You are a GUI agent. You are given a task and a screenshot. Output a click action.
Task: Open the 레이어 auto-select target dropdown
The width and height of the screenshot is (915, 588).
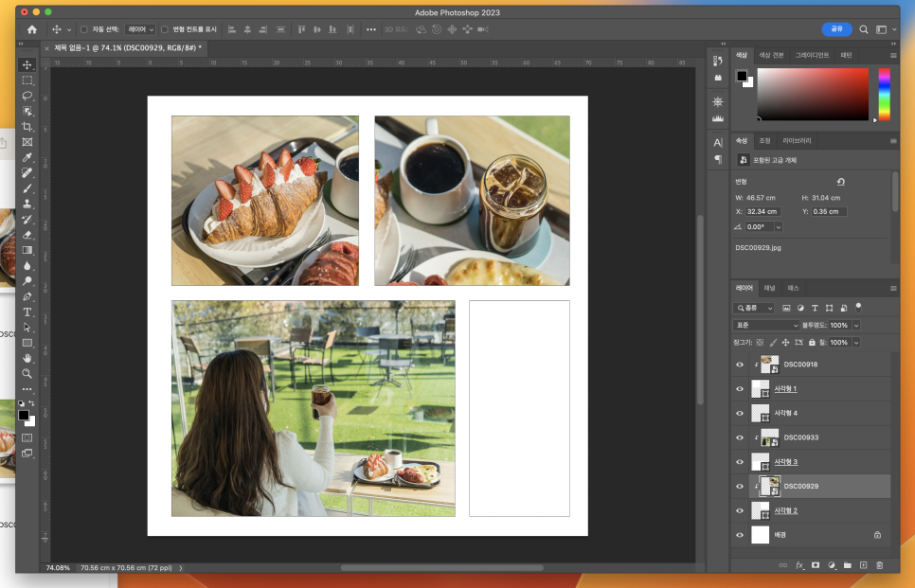click(140, 29)
